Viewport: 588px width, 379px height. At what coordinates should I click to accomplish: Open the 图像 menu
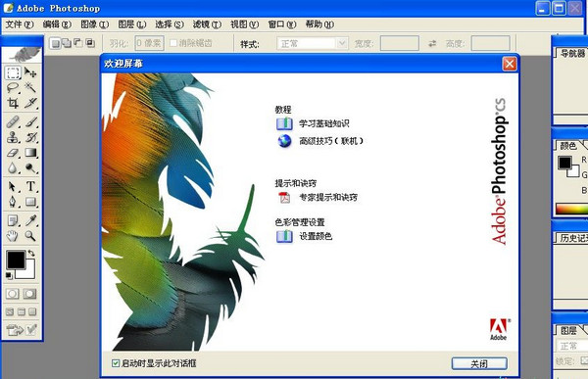point(94,24)
